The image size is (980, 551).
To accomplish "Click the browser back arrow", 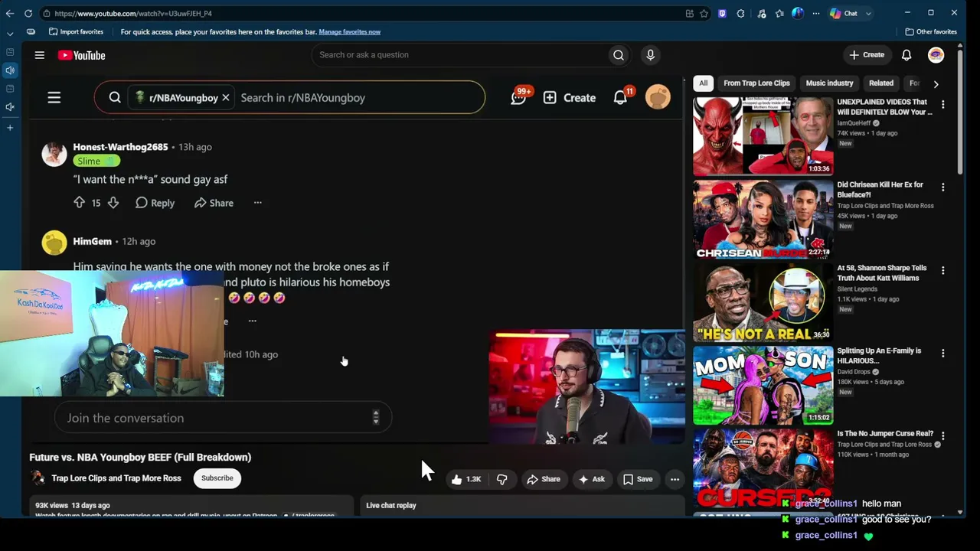I will (10, 13).
